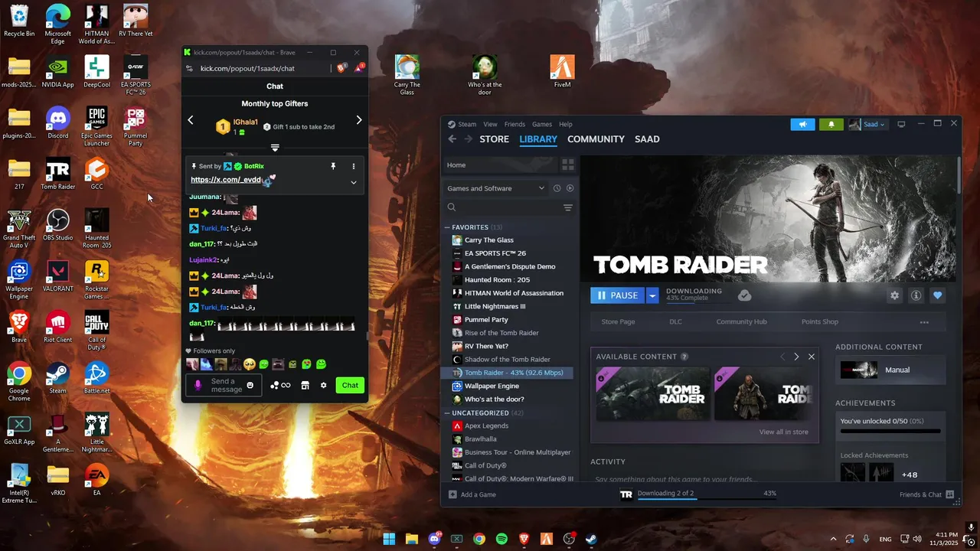Open the Steam announcements megaphone button
The width and height of the screenshot is (980, 551).
802,124
